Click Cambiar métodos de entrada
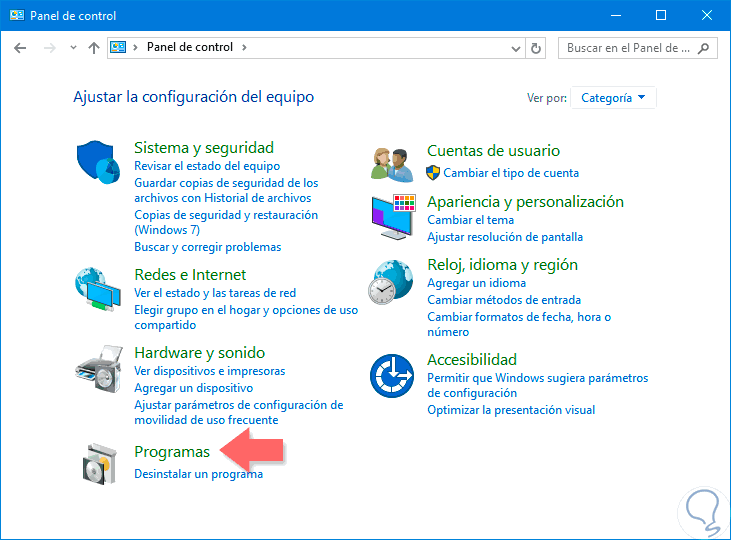The height and width of the screenshot is (540, 731). click(504, 300)
